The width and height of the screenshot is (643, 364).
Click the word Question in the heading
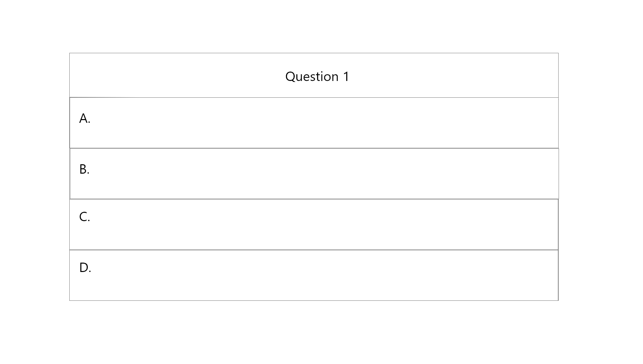312,77
